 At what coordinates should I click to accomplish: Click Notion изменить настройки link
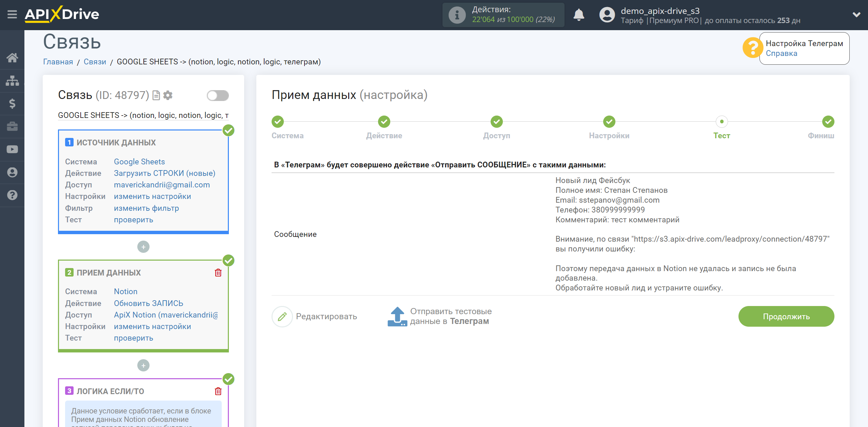tap(152, 326)
